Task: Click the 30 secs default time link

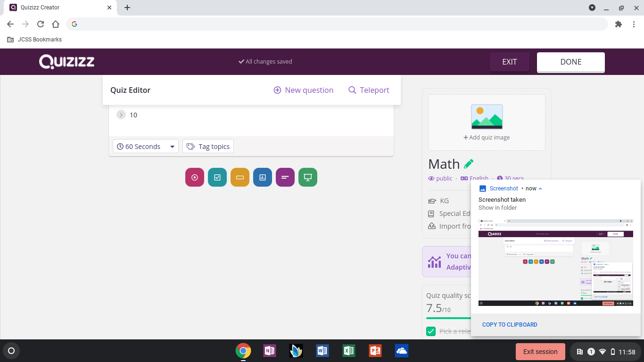Action: 511,179
